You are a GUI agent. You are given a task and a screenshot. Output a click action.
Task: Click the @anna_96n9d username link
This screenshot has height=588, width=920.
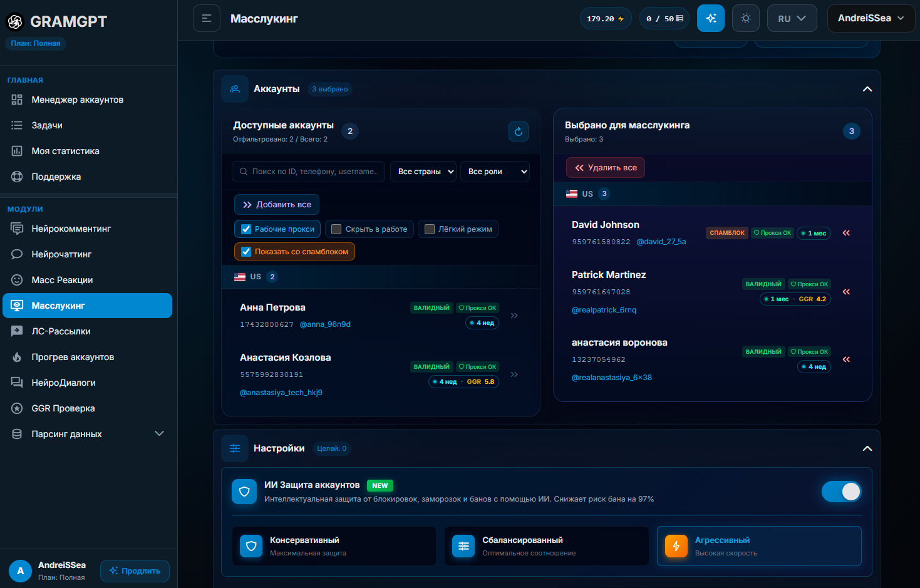tap(325, 324)
